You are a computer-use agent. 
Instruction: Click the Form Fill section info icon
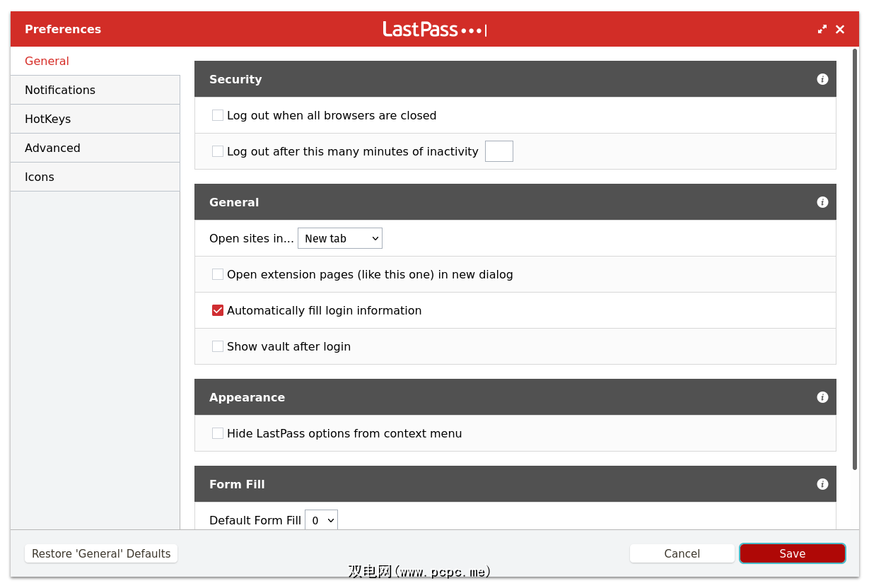click(822, 484)
